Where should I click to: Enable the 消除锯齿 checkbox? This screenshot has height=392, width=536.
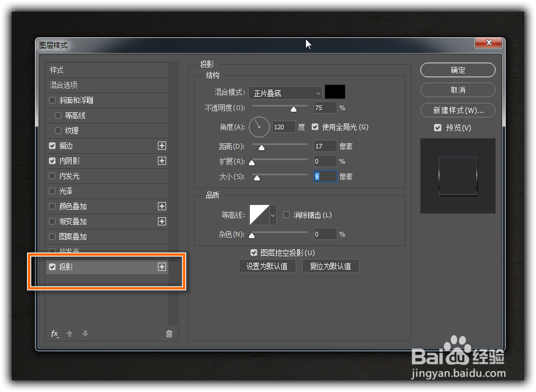click(286, 215)
